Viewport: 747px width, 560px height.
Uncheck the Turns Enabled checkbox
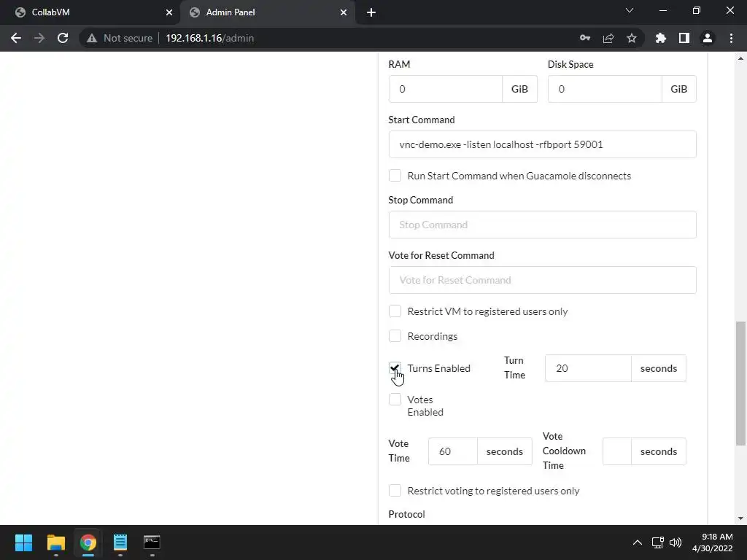[x=395, y=368]
